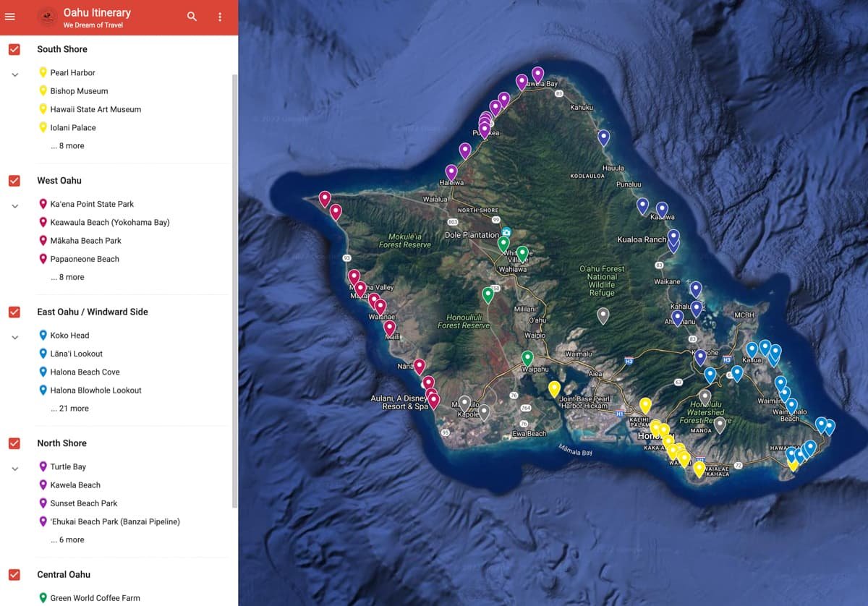Image resolution: width=868 pixels, height=606 pixels.
Task: Click the green map marker at Waipahu
Action: (x=527, y=359)
